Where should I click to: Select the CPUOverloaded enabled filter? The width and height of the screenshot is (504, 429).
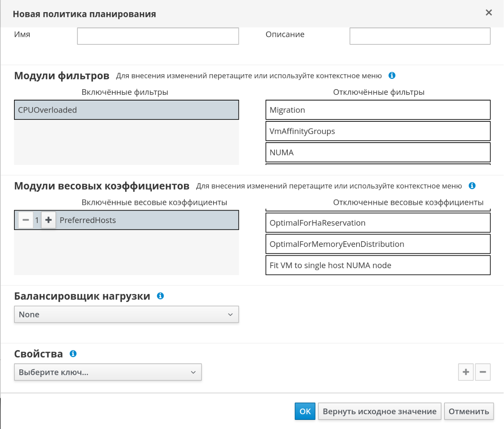126,110
